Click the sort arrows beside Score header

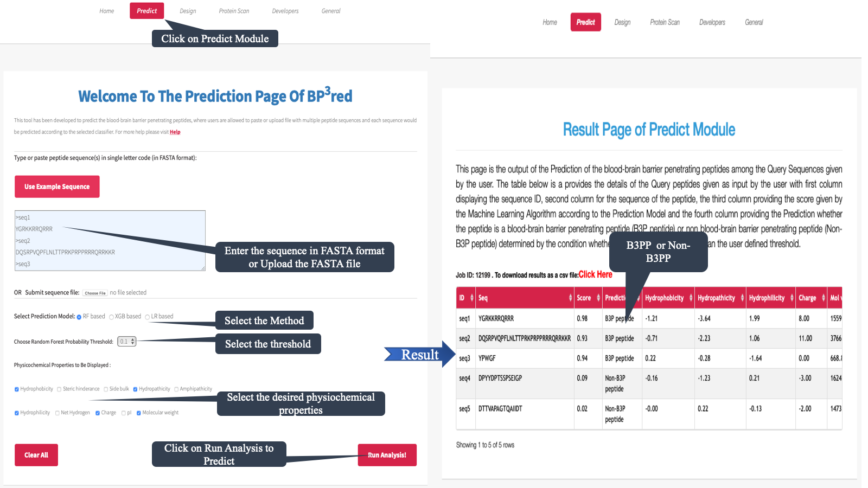(598, 298)
